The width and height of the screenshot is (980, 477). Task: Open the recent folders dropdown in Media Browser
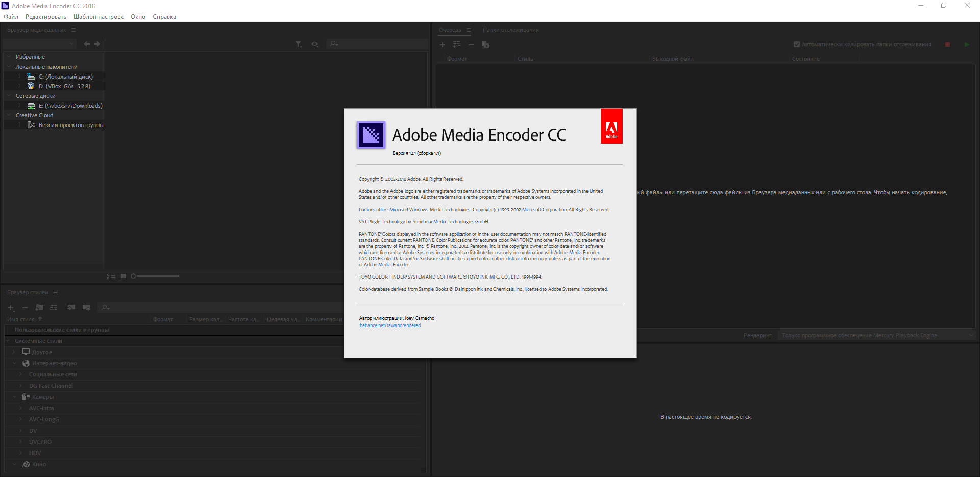(x=40, y=44)
